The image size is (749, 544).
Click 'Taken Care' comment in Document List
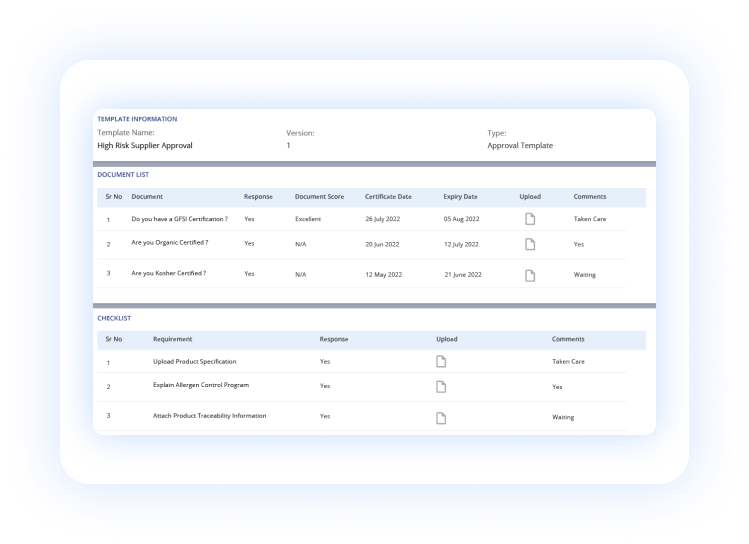click(590, 219)
